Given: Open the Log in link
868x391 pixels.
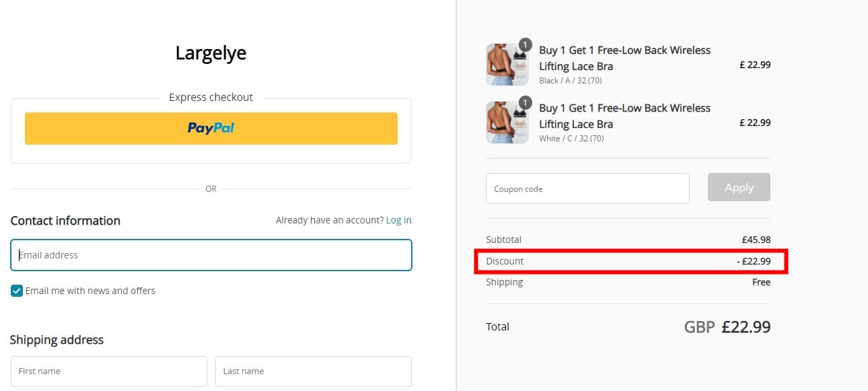Looking at the screenshot, I should pyautogui.click(x=398, y=220).
